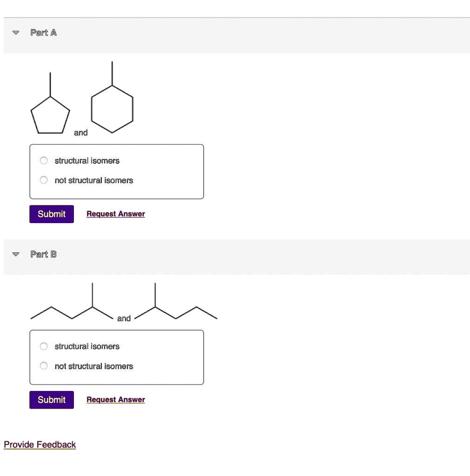Image resolution: width=470 pixels, height=476 pixels.
Task: Submit the Part A answer
Action: pyautogui.click(x=51, y=214)
